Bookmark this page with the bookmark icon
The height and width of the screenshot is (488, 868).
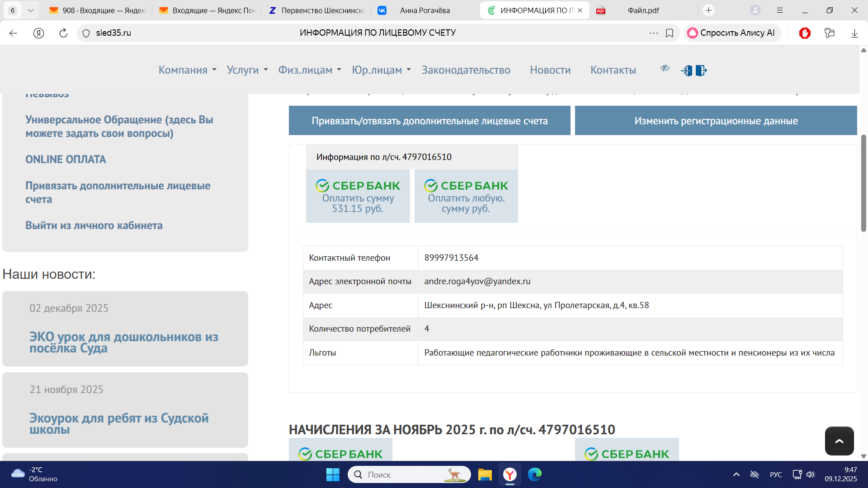(670, 33)
